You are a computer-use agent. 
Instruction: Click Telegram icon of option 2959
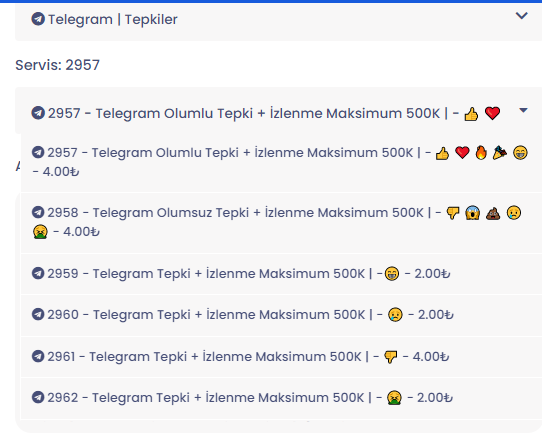38,273
